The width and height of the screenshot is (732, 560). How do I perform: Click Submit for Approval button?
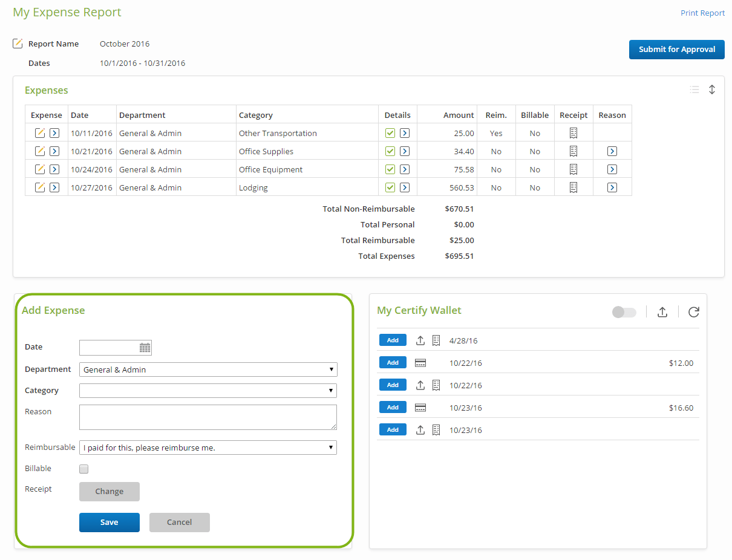pyautogui.click(x=677, y=50)
